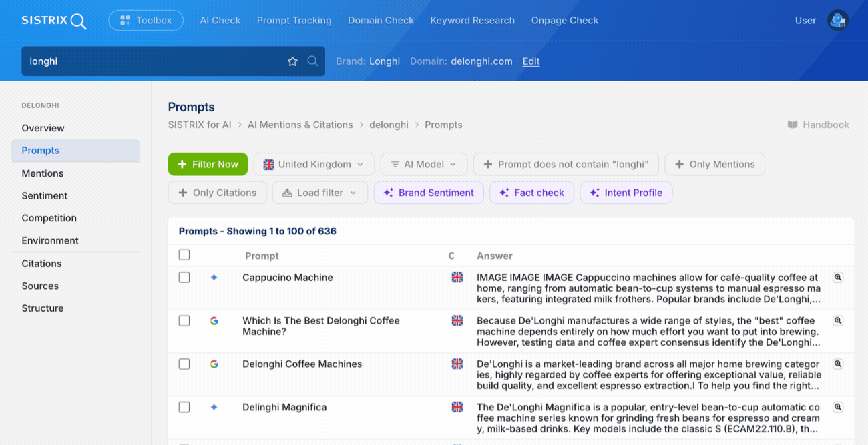The height and width of the screenshot is (445, 868).
Task: Open the magnifier detail icon for Cappucino Machine
Action: (x=837, y=277)
